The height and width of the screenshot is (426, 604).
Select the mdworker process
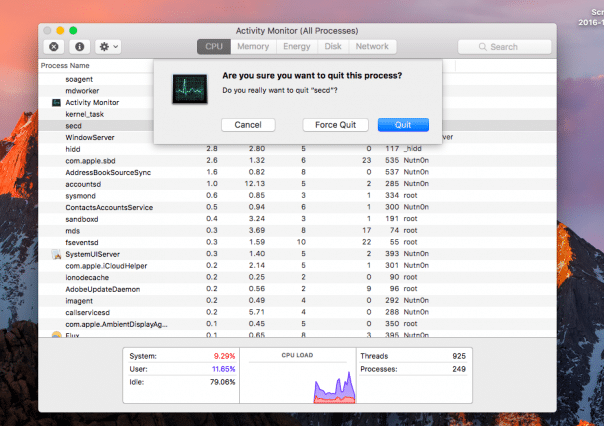pyautogui.click(x=82, y=91)
